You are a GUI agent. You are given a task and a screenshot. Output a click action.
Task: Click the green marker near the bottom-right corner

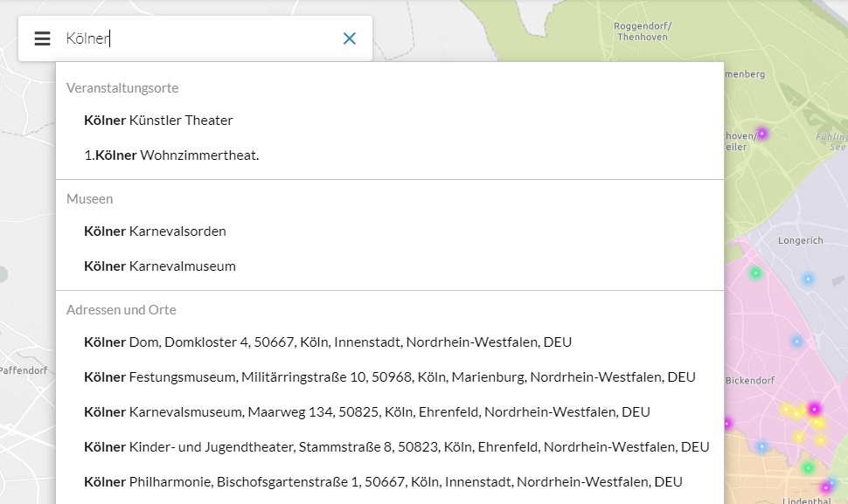[809, 466]
